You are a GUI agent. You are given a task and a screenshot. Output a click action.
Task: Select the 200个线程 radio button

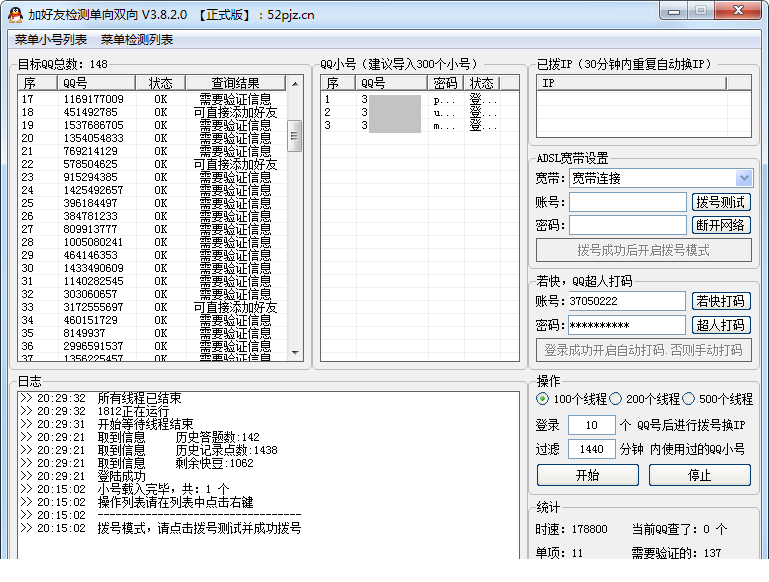pyautogui.click(x=615, y=399)
